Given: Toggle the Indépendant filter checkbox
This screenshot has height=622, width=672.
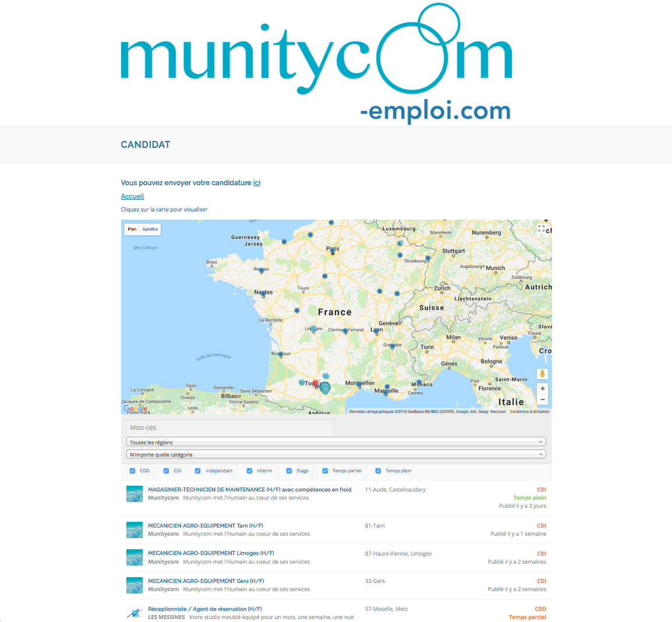Looking at the screenshot, I should tap(197, 471).
